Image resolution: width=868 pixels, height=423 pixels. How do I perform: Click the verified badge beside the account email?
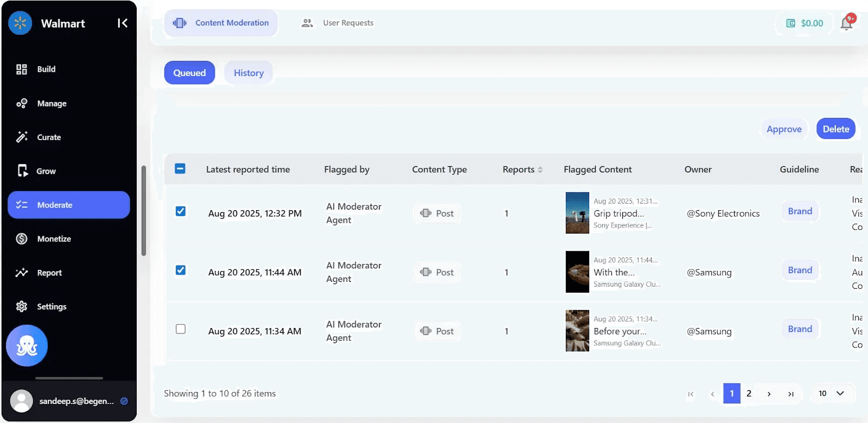click(124, 401)
